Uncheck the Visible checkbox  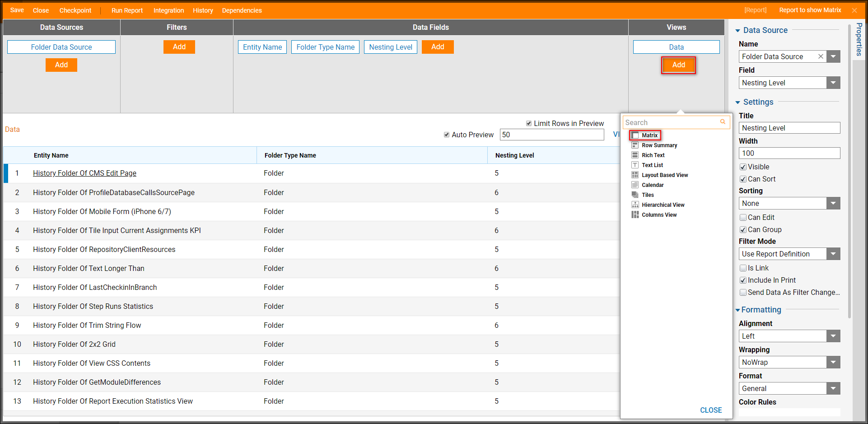point(743,167)
